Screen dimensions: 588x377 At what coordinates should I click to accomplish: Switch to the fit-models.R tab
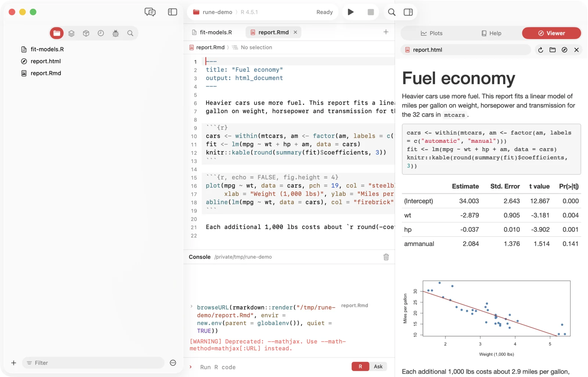point(212,32)
